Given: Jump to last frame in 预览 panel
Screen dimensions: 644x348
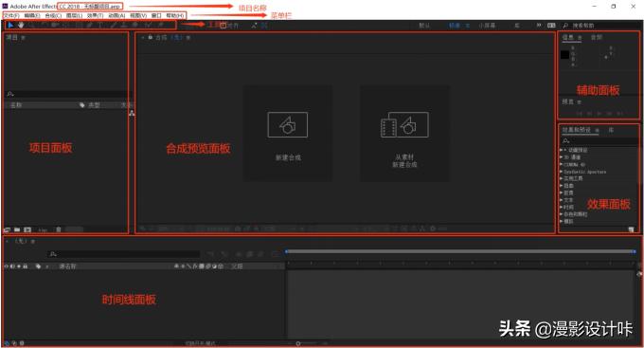Looking at the screenshot, I should coord(620,113).
